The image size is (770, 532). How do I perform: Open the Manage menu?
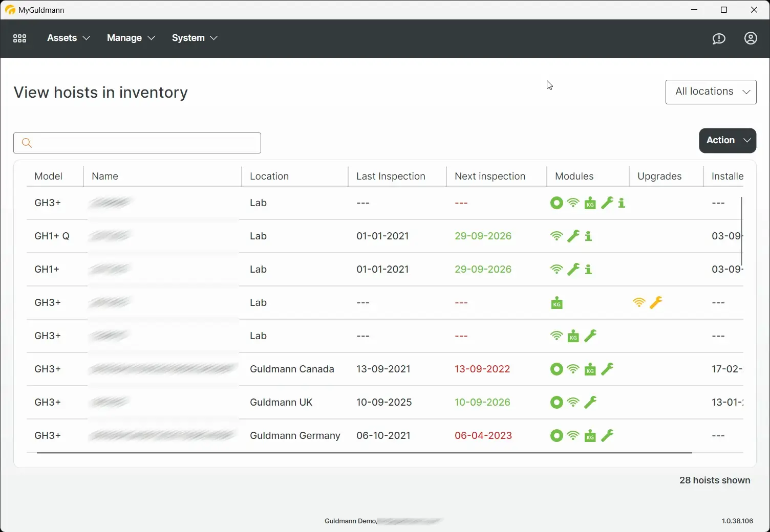[x=131, y=38]
